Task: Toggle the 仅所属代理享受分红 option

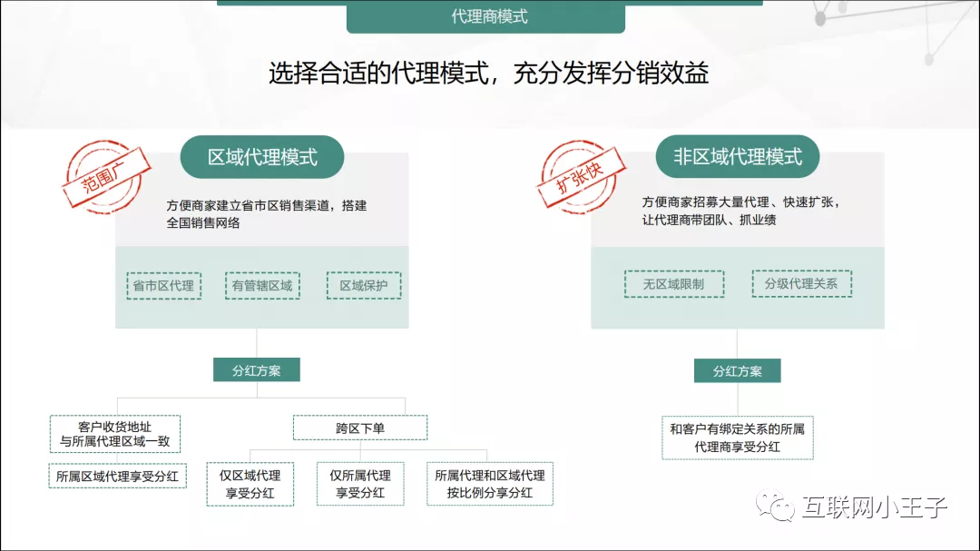Action: [360, 484]
